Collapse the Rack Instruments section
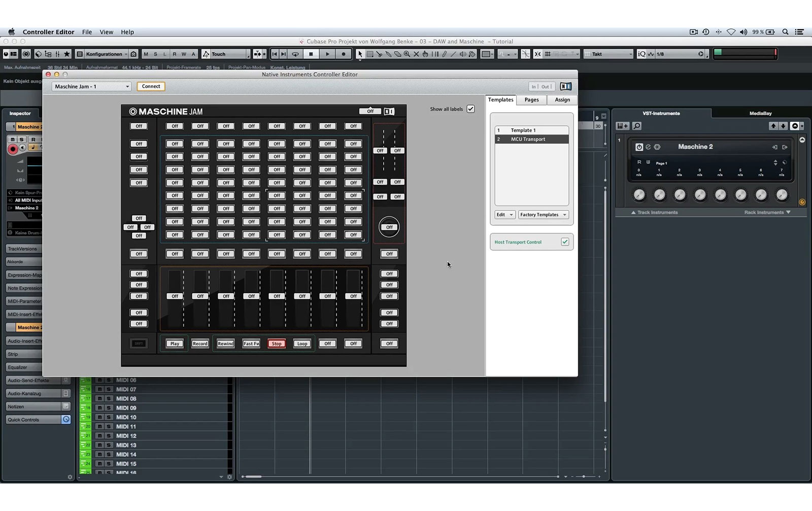This screenshot has width=812, height=511. (767, 213)
